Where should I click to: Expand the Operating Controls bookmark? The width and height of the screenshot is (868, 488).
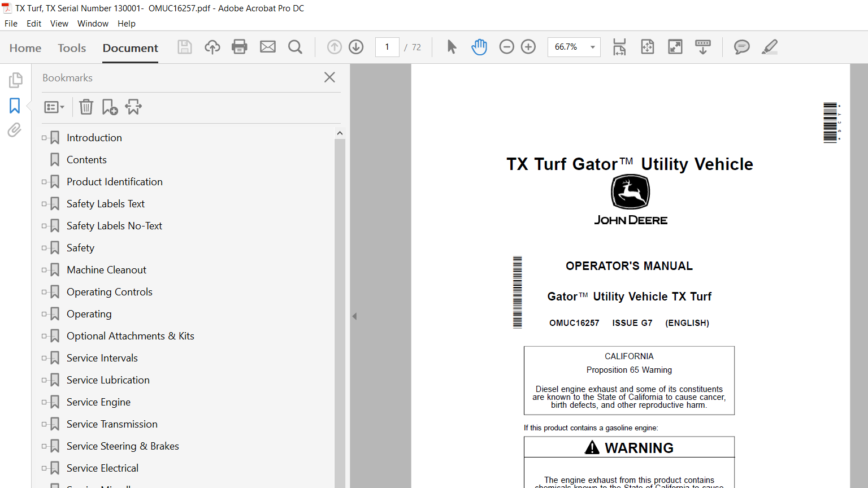click(x=44, y=292)
